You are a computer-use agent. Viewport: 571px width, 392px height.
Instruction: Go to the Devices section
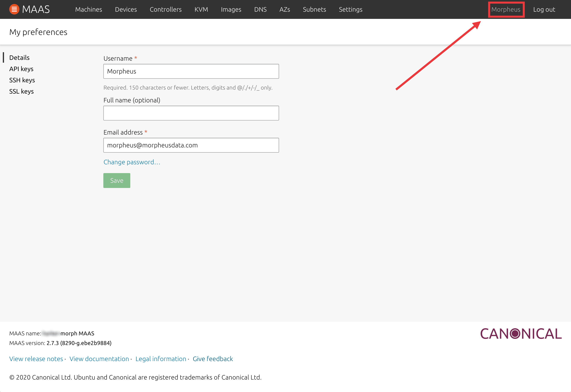(x=126, y=9)
